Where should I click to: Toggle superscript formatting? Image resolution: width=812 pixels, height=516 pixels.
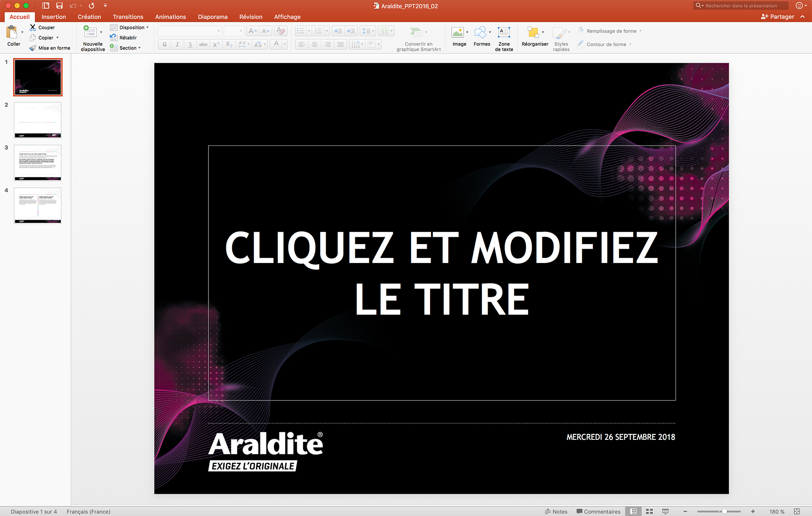[216, 44]
